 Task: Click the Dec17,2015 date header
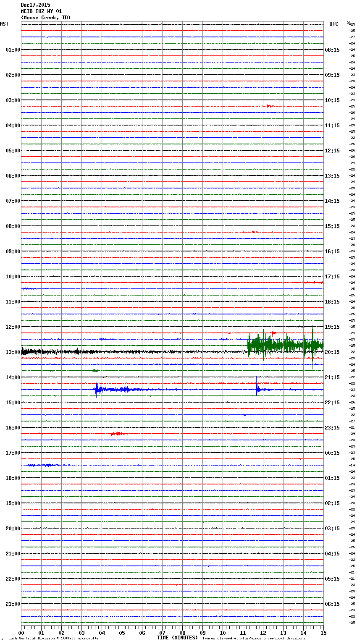tap(35, 5)
